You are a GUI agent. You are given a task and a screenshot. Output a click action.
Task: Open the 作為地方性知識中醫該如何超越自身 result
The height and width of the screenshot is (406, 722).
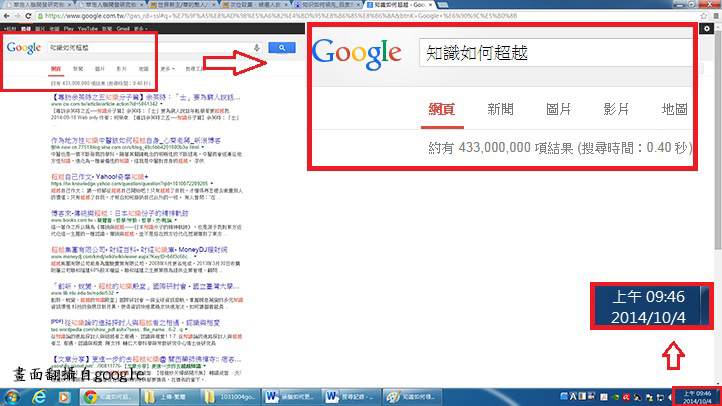click(x=136, y=140)
